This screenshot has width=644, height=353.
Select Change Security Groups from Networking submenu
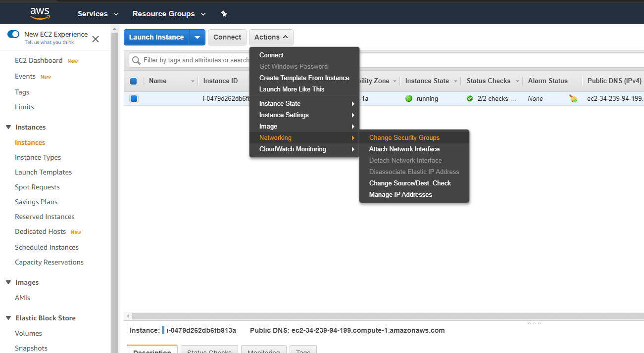click(x=404, y=137)
